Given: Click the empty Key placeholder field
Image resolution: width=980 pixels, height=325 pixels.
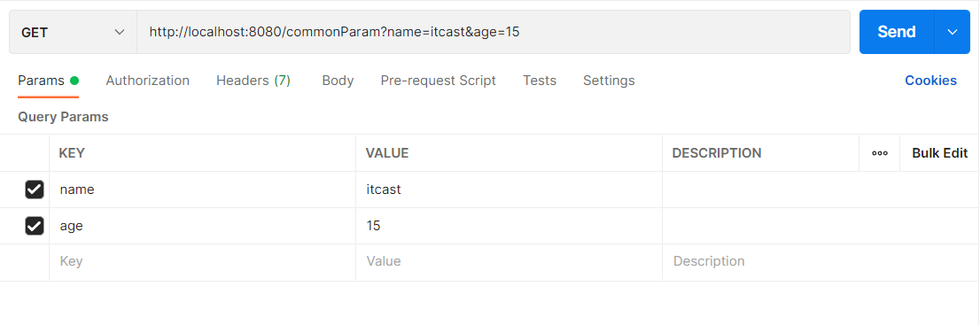Looking at the screenshot, I should coord(203,261).
